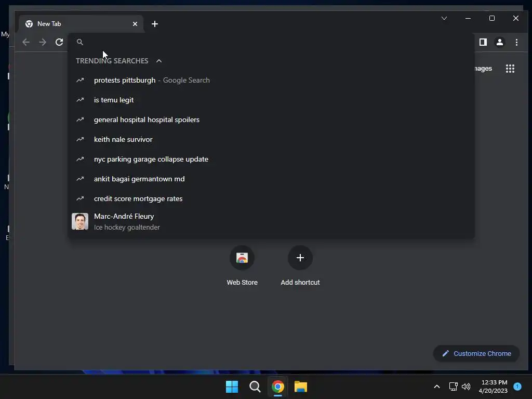Open the profile avatar menu
532x399 pixels.
[500, 42]
